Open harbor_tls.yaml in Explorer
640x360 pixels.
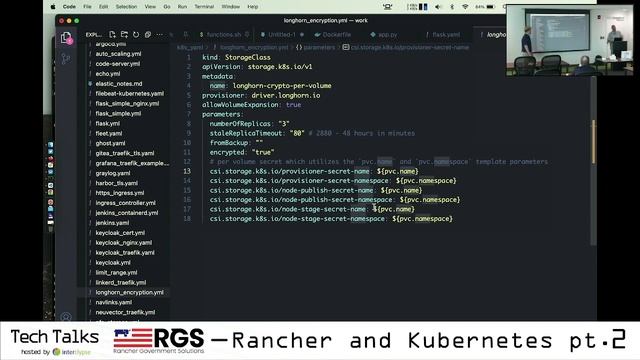coord(116,183)
